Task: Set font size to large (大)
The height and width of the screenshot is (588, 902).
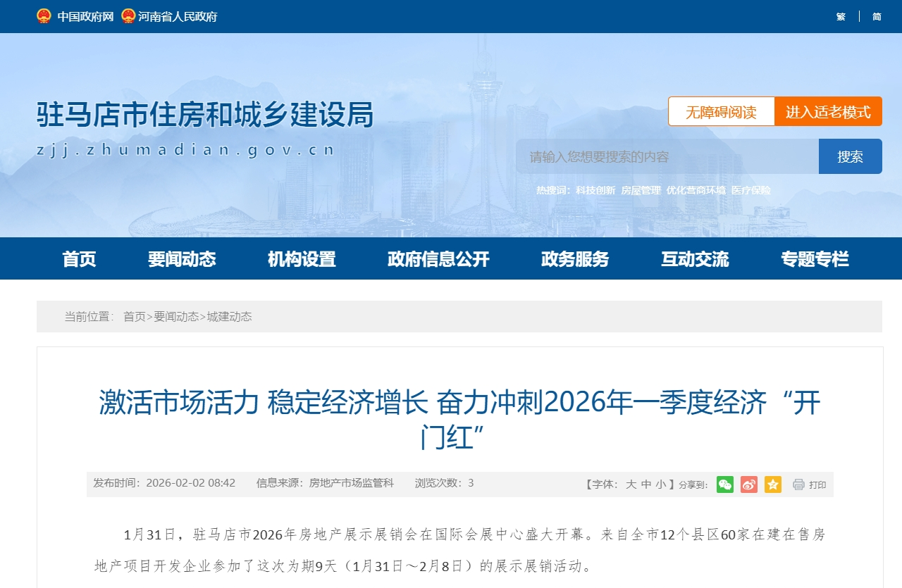Action: click(x=631, y=484)
